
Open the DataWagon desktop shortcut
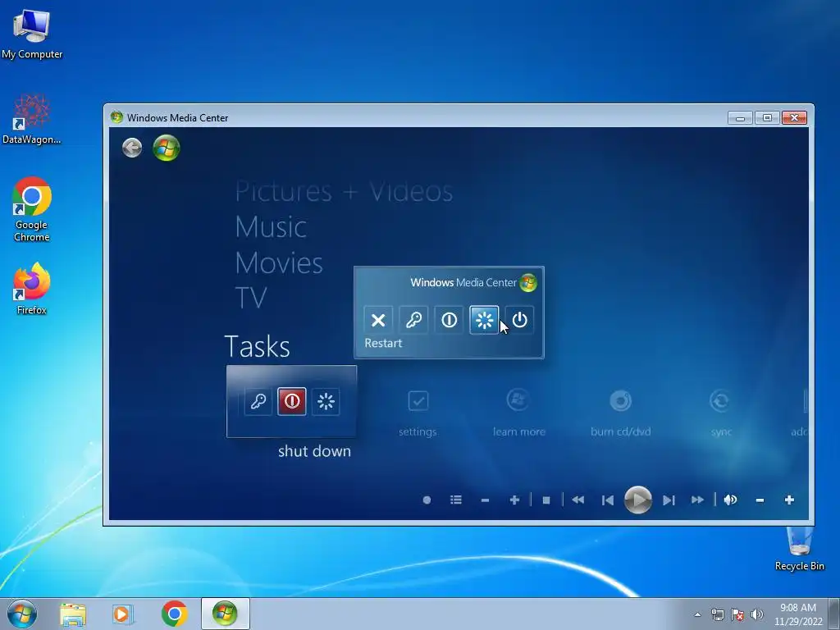(x=32, y=120)
